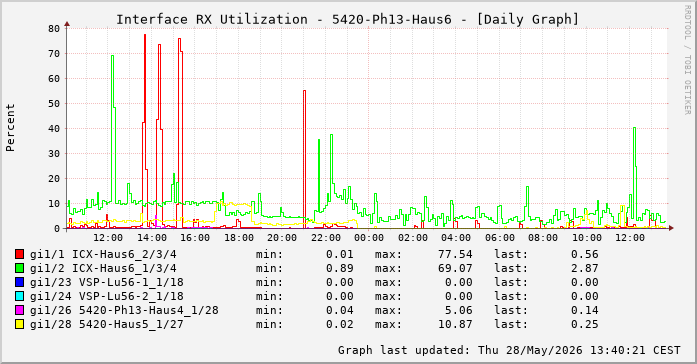
Task: Click the max value 5.06
Action: 459,310
